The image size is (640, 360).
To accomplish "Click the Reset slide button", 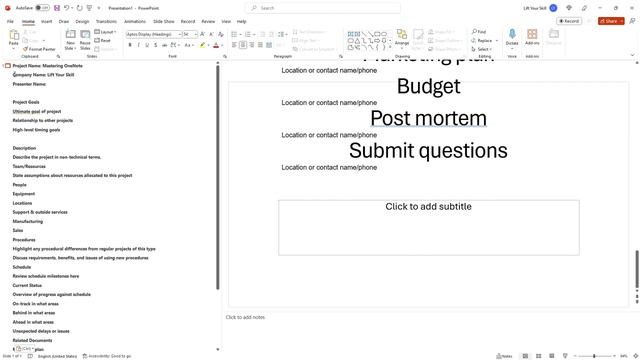I will 103,40.
